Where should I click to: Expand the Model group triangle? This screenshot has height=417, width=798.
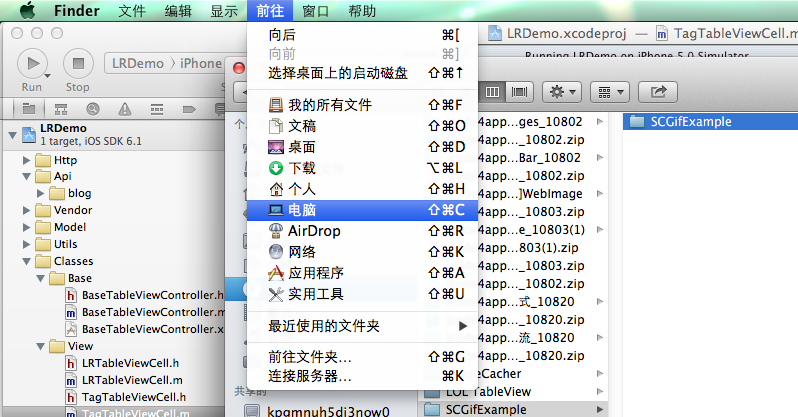[x=26, y=228]
